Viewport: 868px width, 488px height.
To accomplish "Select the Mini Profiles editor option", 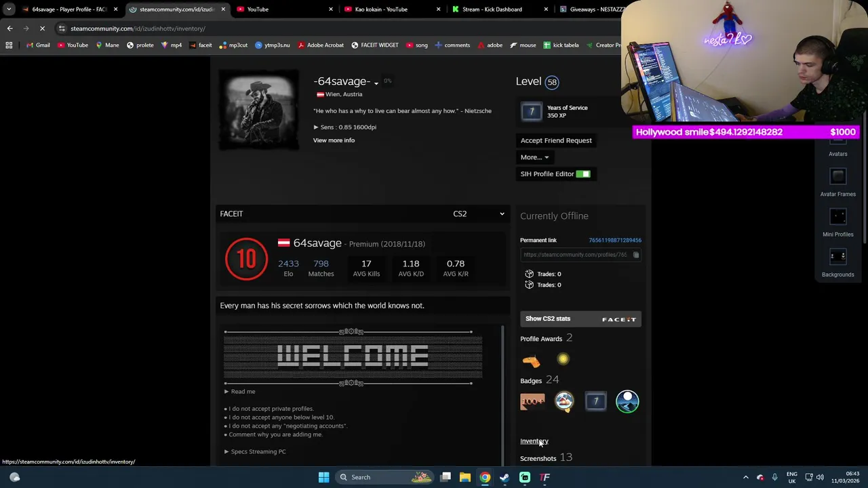I will click(x=837, y=223).
